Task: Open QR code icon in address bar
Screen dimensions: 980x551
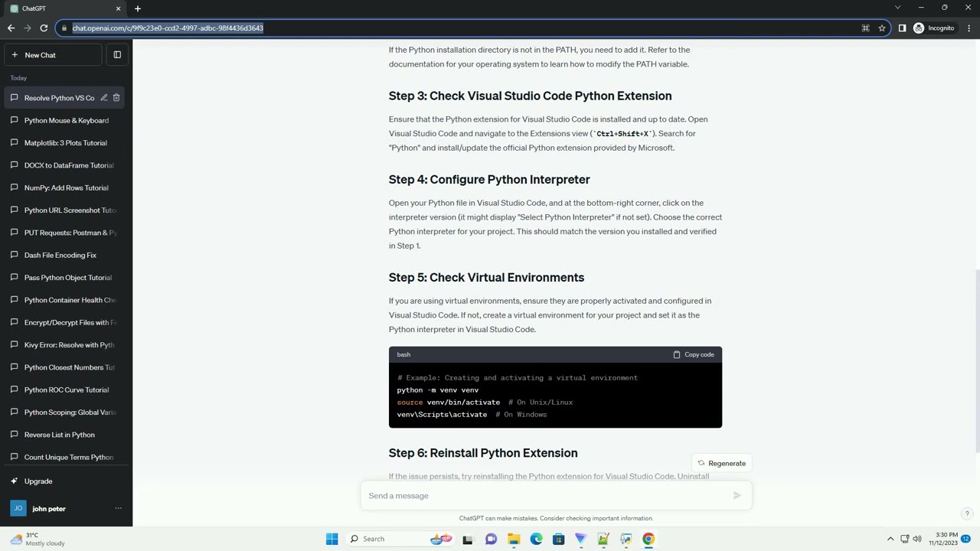Action: [x=865, y=28]
